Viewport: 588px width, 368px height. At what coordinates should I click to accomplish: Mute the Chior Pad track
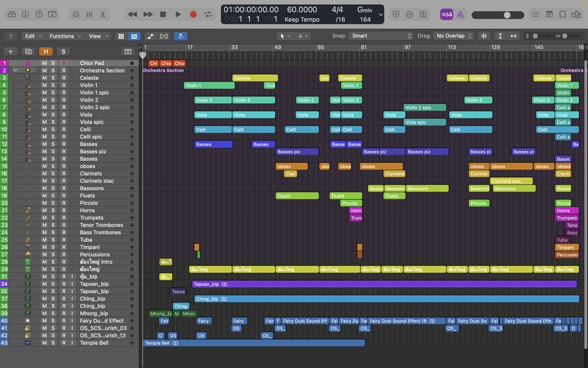pos(44,63)
